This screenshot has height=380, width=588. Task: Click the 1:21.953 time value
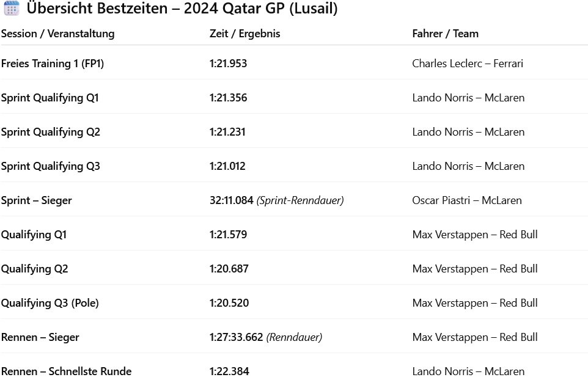228,64
